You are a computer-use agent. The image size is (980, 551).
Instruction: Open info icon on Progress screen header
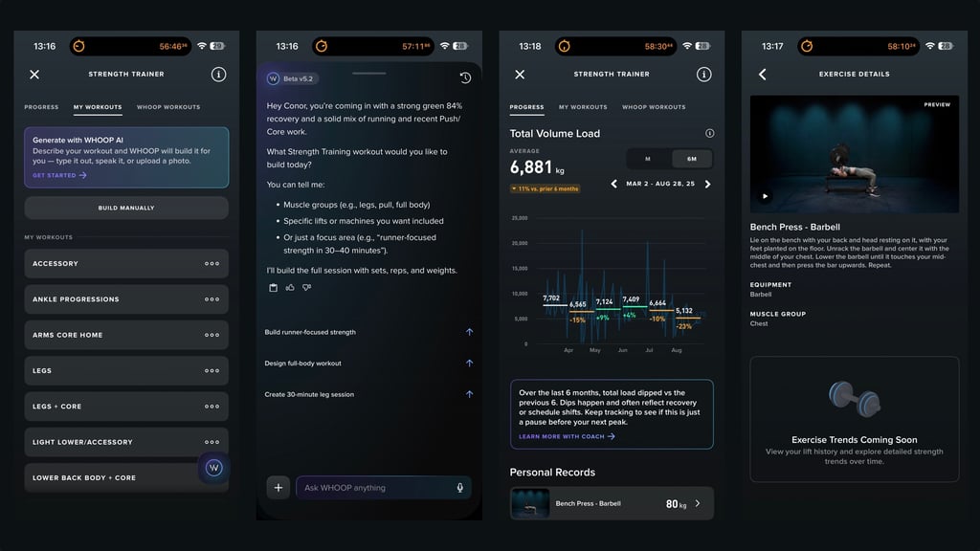coord(703,75)
